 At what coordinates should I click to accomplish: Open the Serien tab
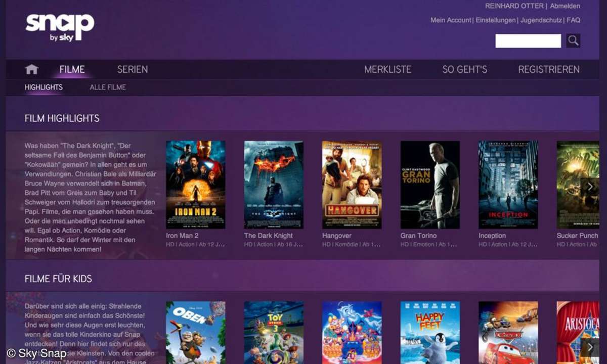133,69
